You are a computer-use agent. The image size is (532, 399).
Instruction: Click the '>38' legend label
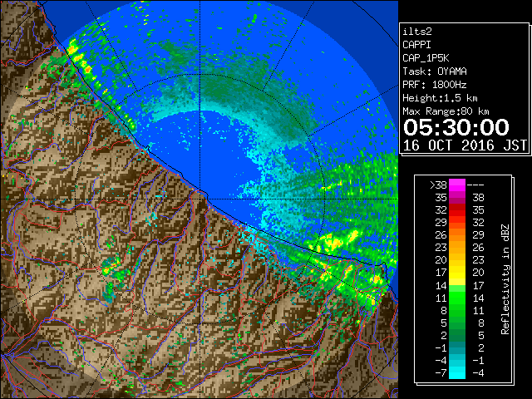click(x=438, y=185)
